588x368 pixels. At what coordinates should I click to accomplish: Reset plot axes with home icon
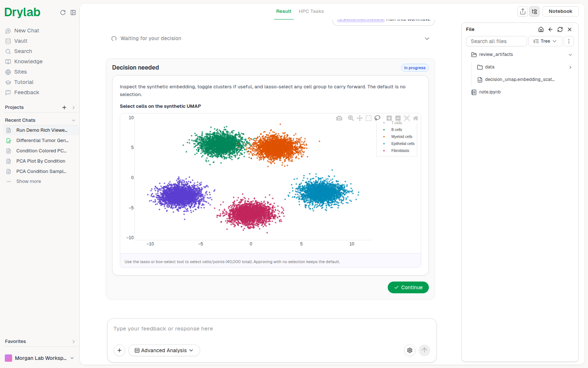coord(416,118)
